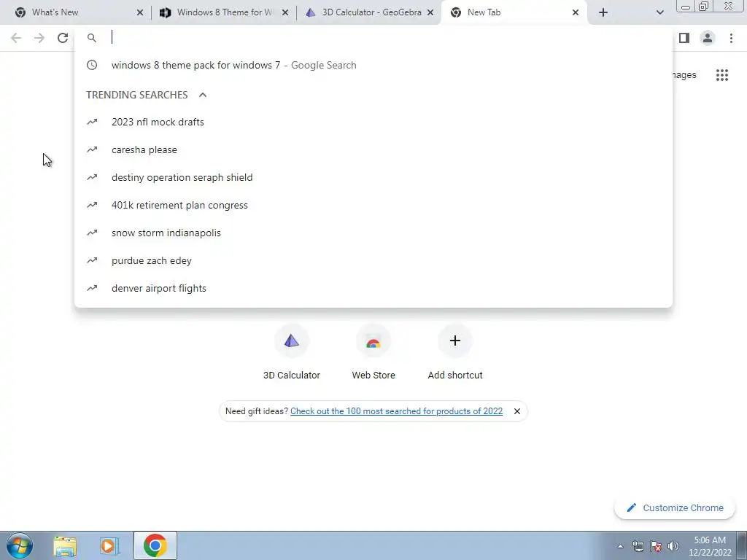
Task: Open Windows Explorer from the taskbar
Action: (x=65, y=545)
